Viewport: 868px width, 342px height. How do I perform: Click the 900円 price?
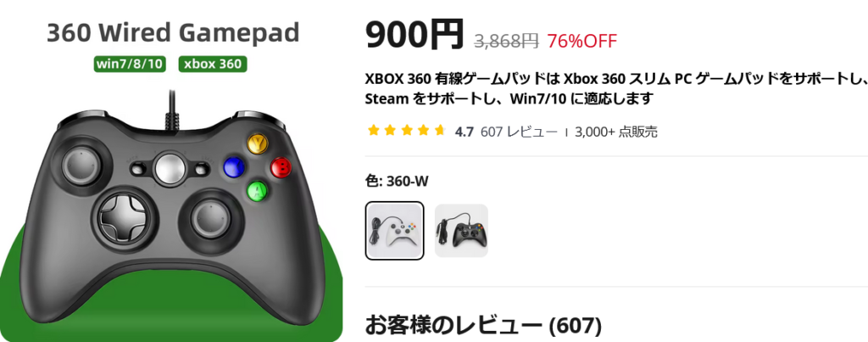414,34
